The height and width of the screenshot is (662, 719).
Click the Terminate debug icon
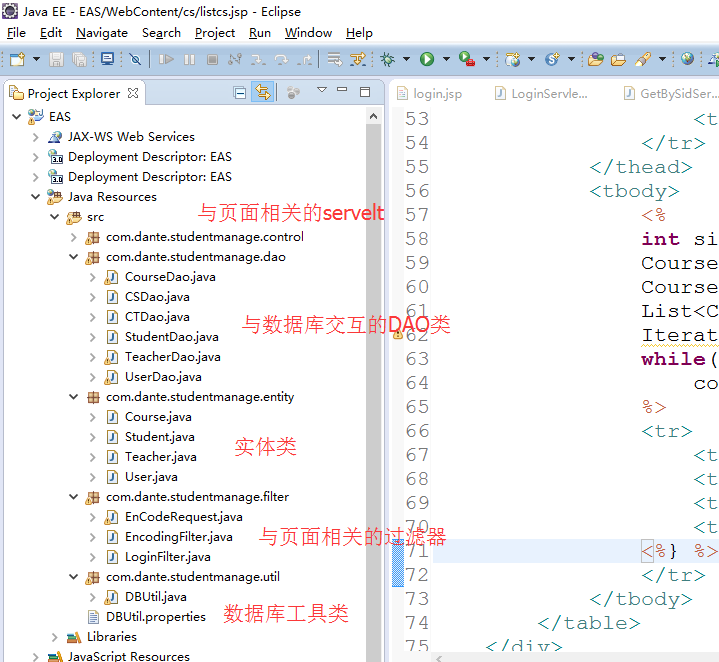(x=212, y=59)
